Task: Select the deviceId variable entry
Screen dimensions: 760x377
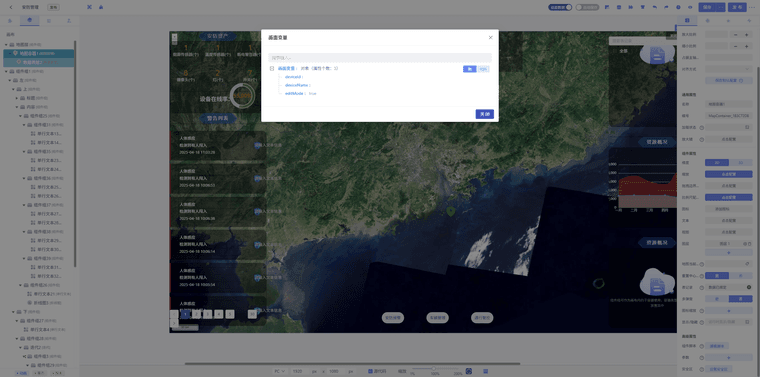Action: [293, 77]
